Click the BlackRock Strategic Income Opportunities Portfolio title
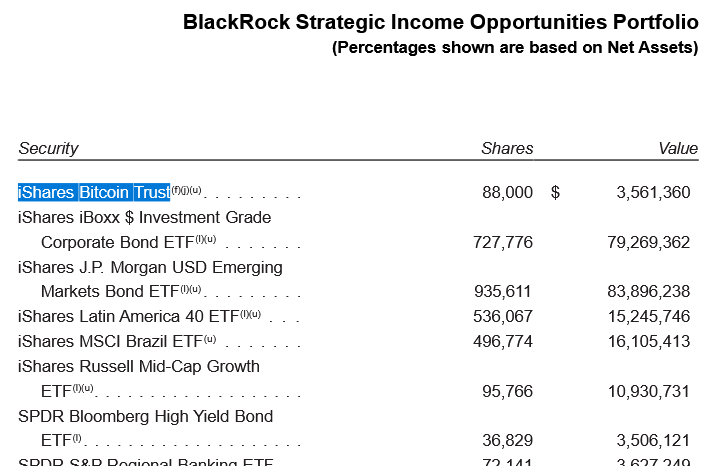The width and height of the screenshot is (702, 466). 440,23
